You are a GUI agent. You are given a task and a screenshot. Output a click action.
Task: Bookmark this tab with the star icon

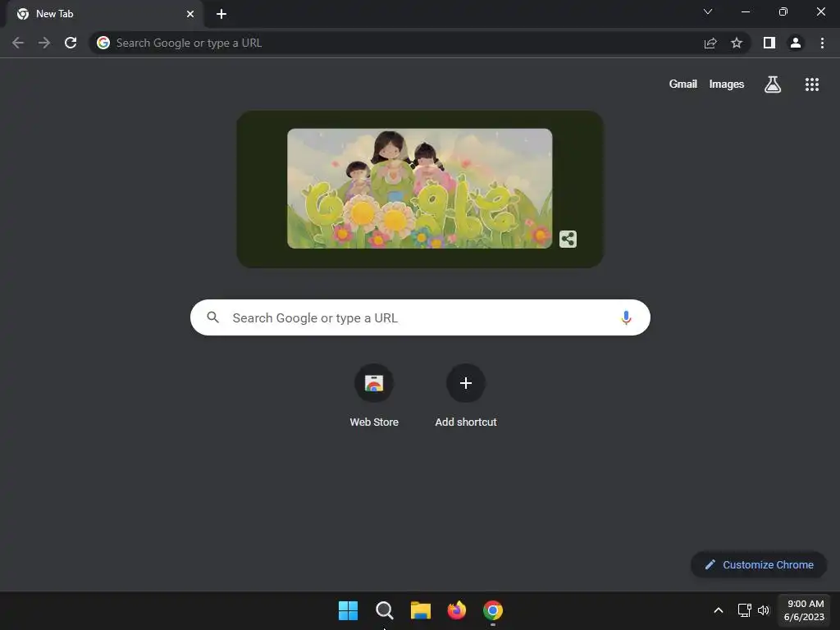(737, 43)
